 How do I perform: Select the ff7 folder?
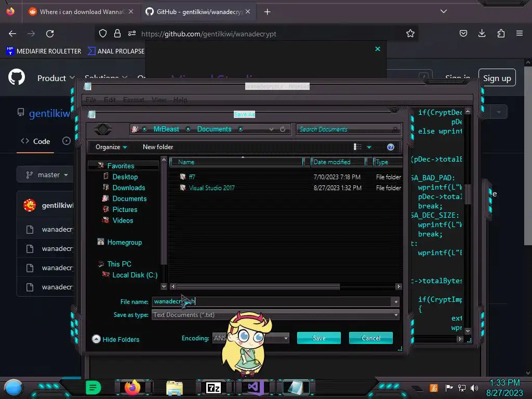(192, 177)
